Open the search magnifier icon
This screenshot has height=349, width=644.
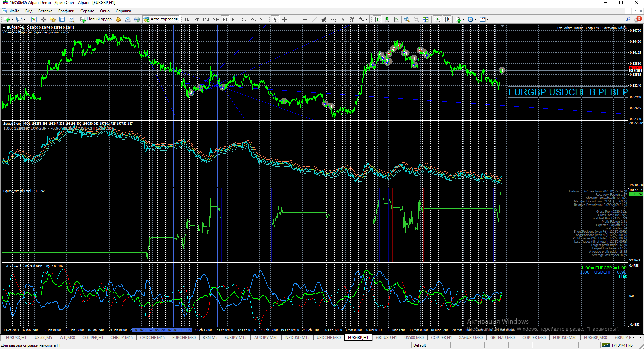click(628, 19)
